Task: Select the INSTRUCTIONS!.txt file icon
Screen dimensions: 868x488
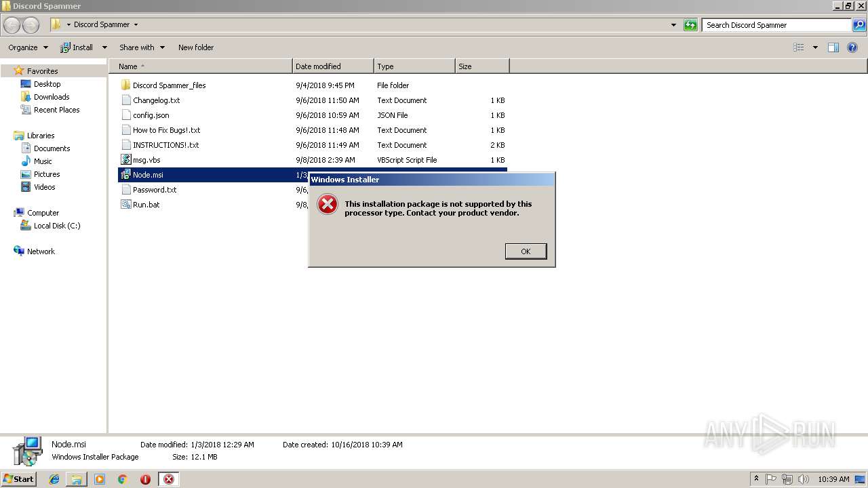Action: coord(125,145)
